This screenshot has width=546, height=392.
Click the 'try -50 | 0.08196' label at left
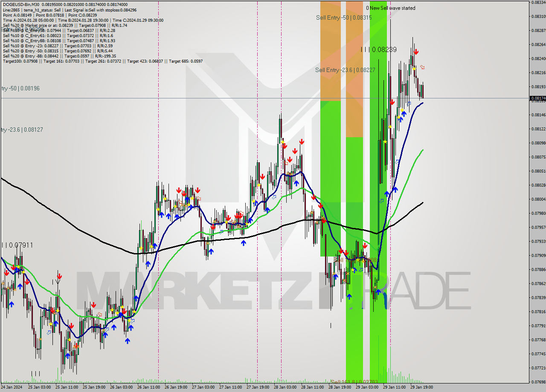tap(20, 88)
